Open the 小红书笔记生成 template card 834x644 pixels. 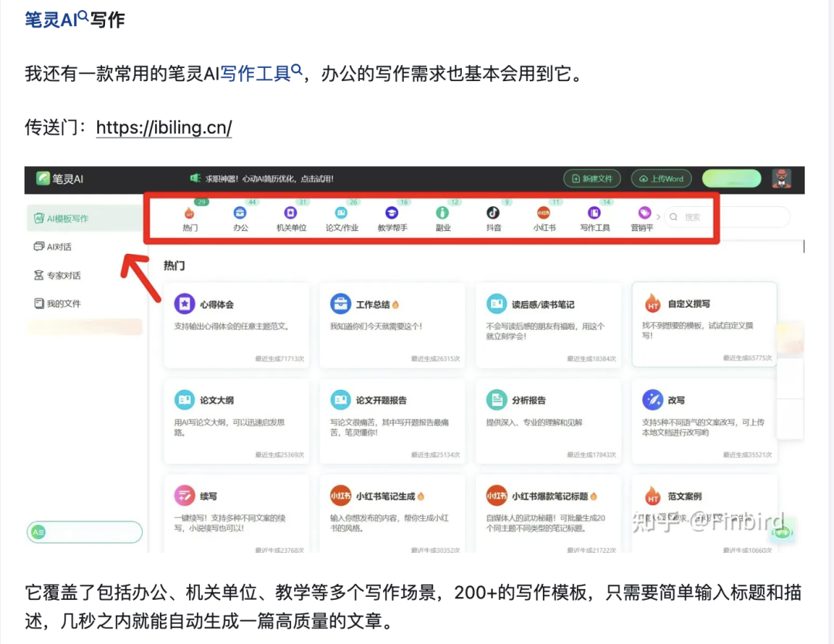(392, 514)
